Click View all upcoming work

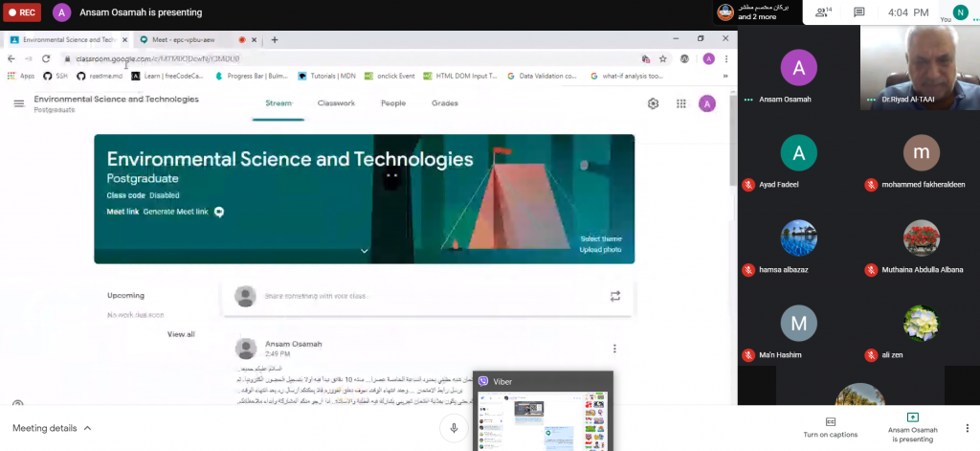(181, 334)
